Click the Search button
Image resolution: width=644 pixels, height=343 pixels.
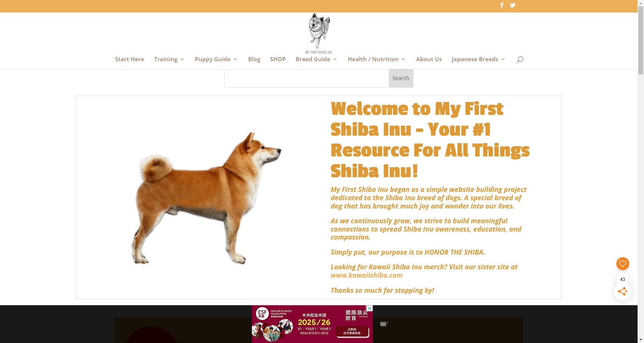pos(401,78)
